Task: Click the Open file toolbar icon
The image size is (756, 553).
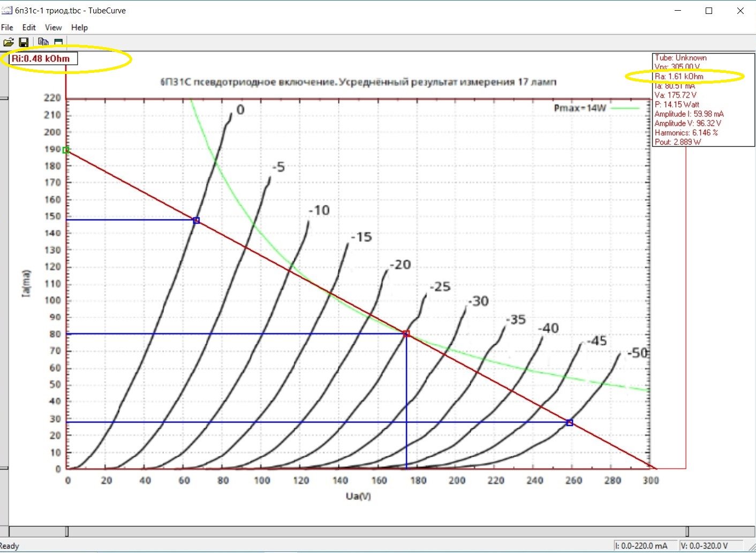Action: [x=8, y=42]
